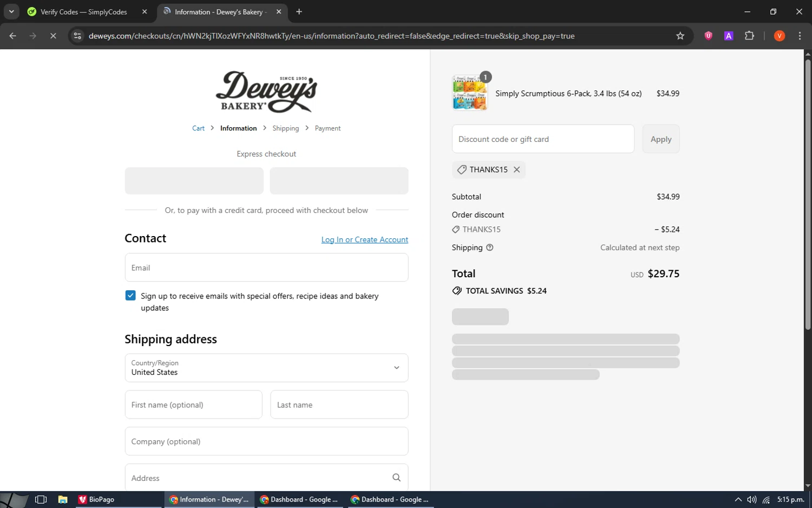
Task: Select the Information Dewey's Bakery tab
Action: point(222,12)
